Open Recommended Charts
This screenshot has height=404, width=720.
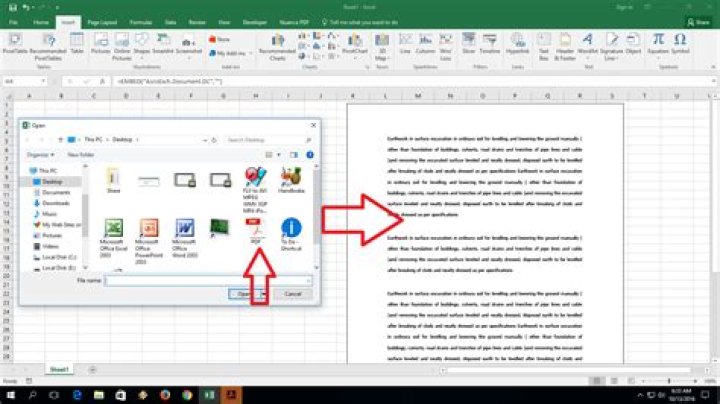277,46
